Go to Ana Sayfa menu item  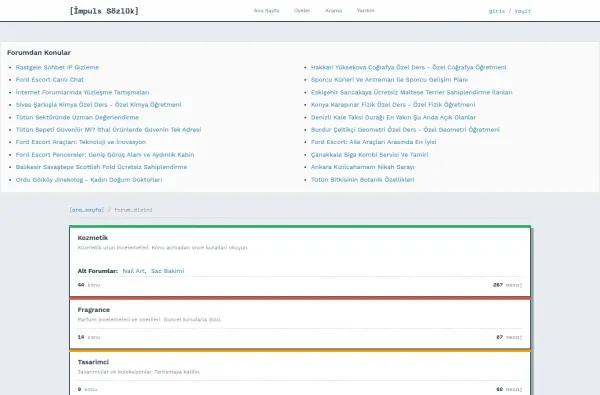click(266, 11)
